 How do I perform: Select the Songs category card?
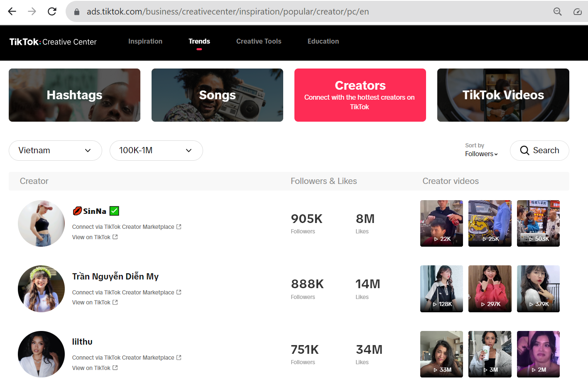point(217,95)
